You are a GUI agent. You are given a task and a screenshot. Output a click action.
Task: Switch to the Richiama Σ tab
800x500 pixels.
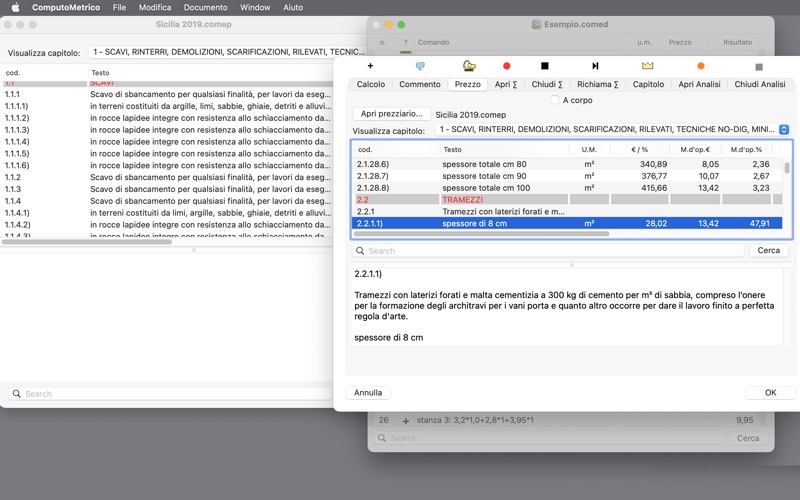(598, 84)
